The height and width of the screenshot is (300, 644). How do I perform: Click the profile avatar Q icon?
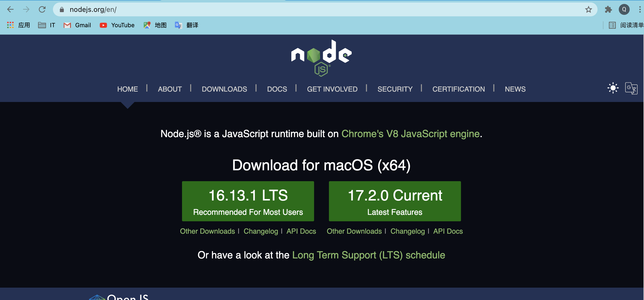pos(624,9)
